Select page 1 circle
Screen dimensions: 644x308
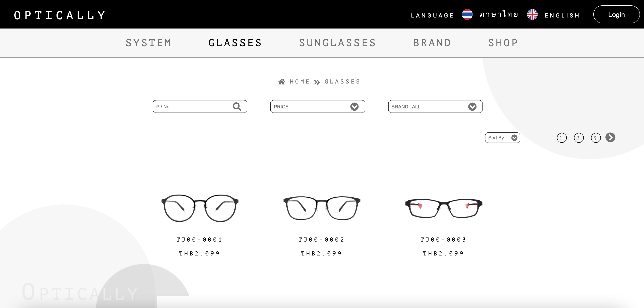(x=561, y=138)
